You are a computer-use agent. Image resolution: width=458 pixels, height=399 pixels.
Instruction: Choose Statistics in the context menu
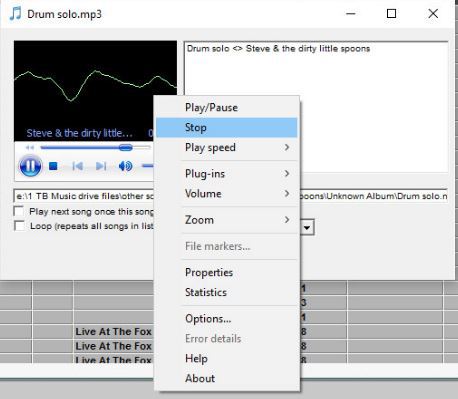click(x=227, y=292)
